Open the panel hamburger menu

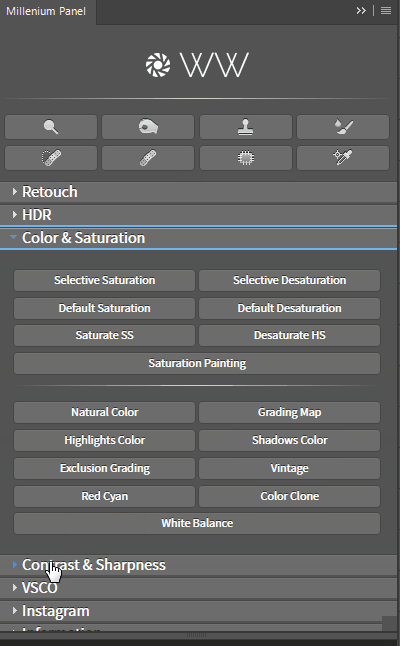click(386, 11)
